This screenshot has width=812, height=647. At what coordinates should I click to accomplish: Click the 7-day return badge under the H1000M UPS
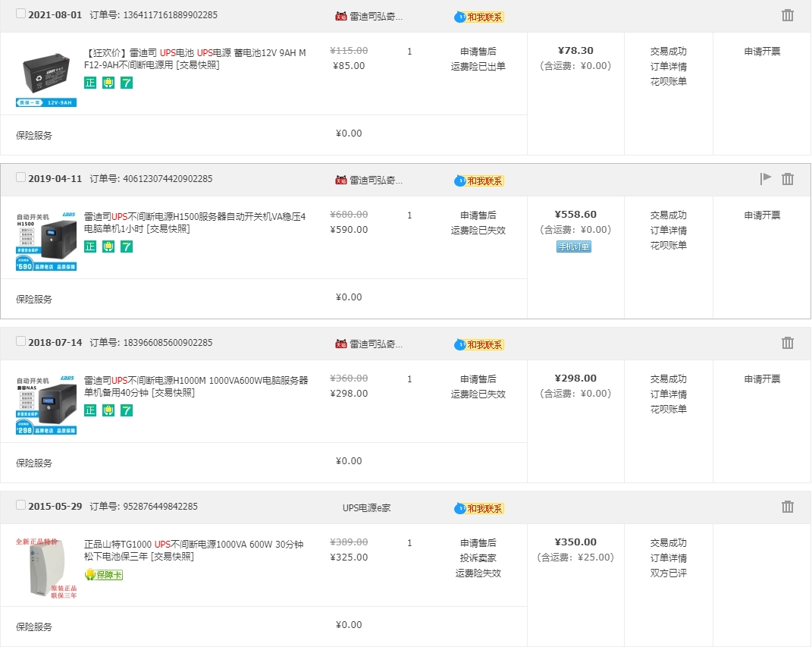(x=127, y=410)
